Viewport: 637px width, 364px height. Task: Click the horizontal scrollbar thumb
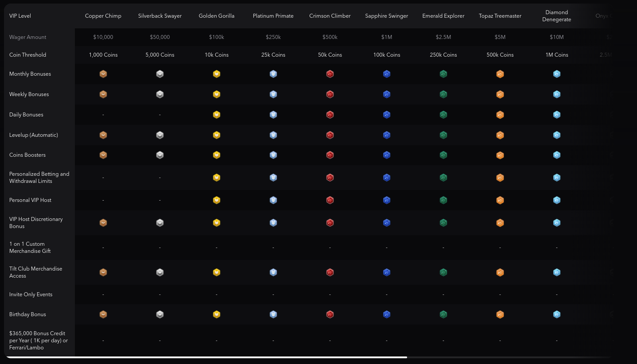click(206, 357)
